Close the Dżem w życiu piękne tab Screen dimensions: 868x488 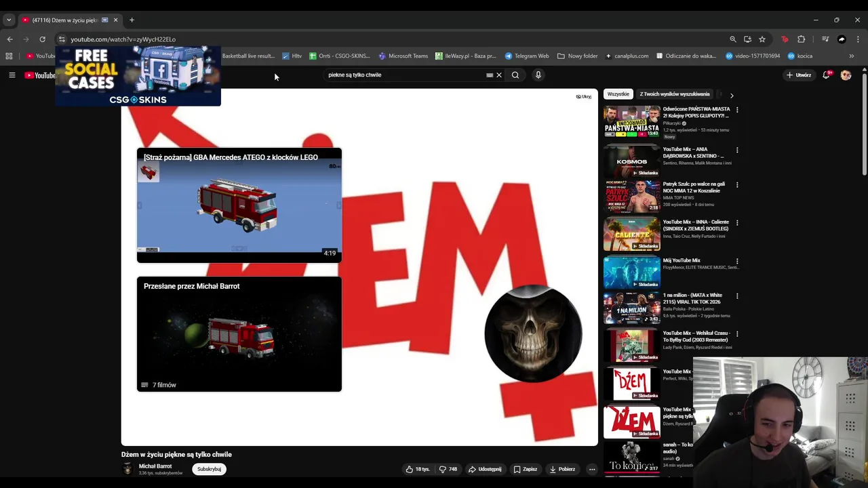click(x=115, y=20)
